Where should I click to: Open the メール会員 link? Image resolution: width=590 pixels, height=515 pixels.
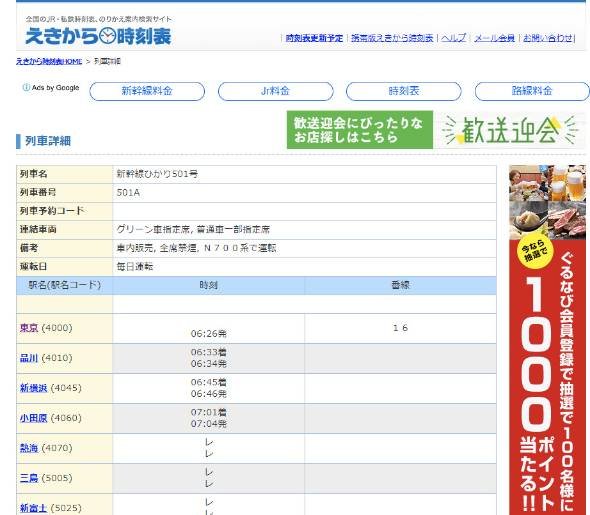click(x=494, y=38)
